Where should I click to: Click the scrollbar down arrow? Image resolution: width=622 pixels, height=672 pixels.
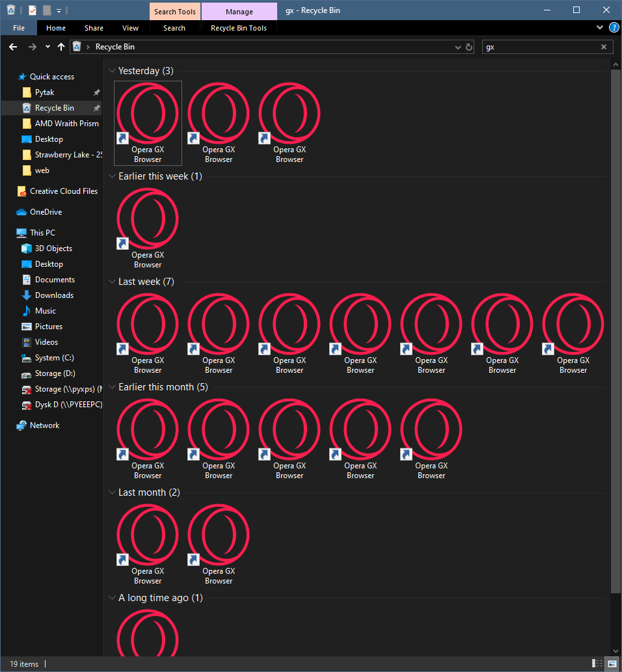(615, 652)
